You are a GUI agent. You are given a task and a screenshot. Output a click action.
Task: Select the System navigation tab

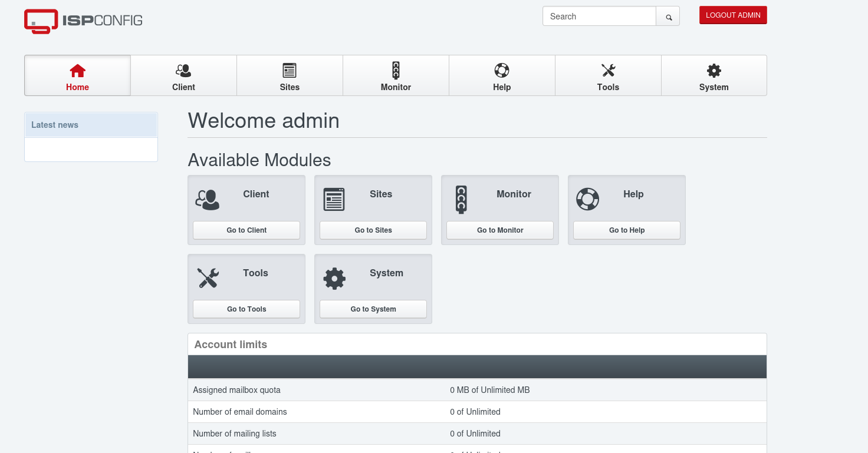714,76
